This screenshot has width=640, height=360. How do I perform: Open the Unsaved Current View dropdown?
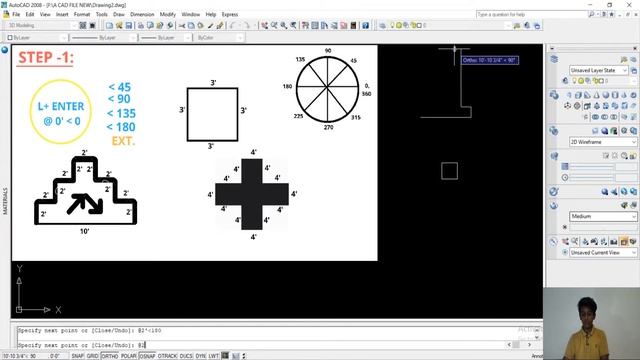pos(603,253)
